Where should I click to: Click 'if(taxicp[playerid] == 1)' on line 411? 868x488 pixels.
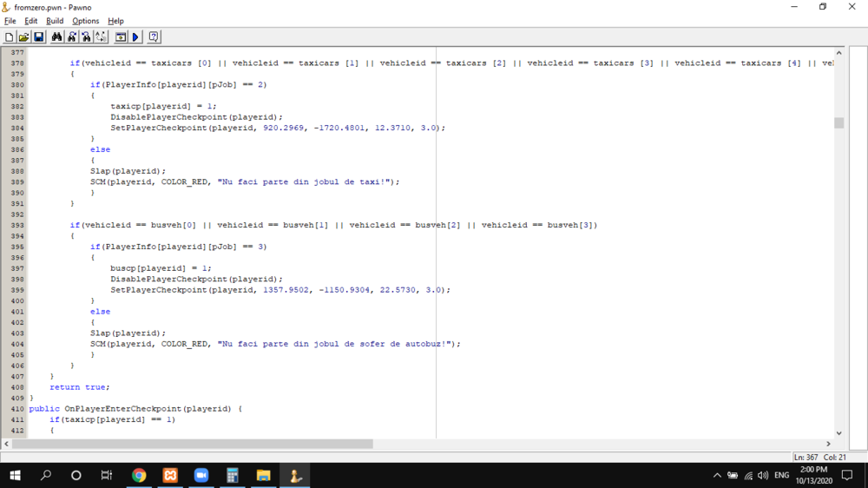coord(112,419)
